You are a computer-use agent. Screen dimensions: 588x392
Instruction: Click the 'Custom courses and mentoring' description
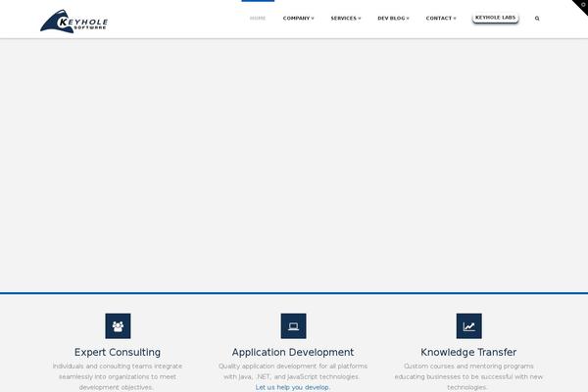468,376
